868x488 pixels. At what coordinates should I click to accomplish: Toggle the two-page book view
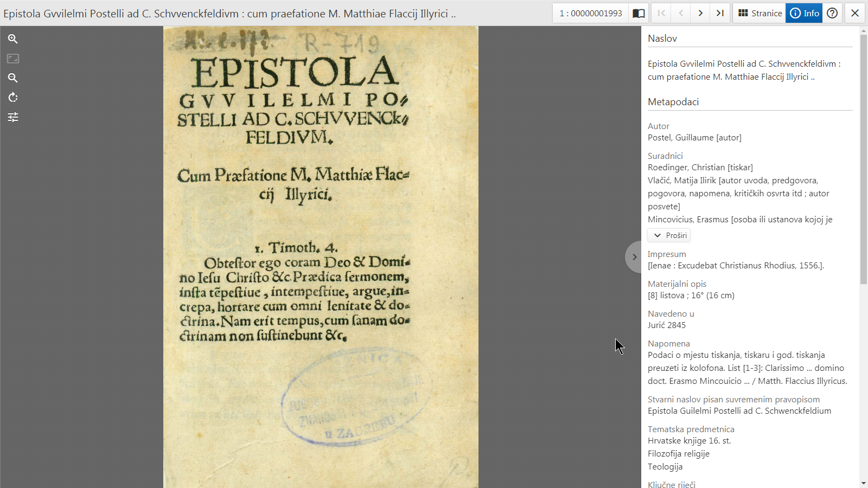pos(639,12)
